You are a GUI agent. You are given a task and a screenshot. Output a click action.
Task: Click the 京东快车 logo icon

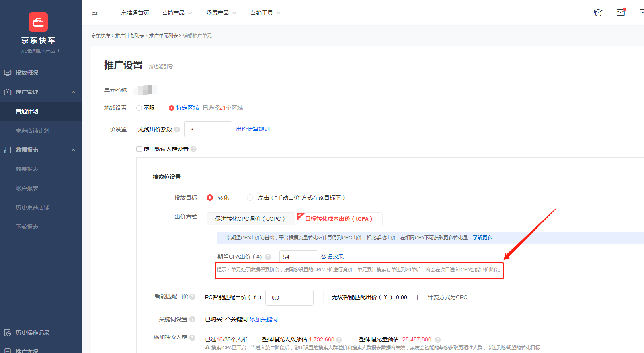(x=38, y=22)
